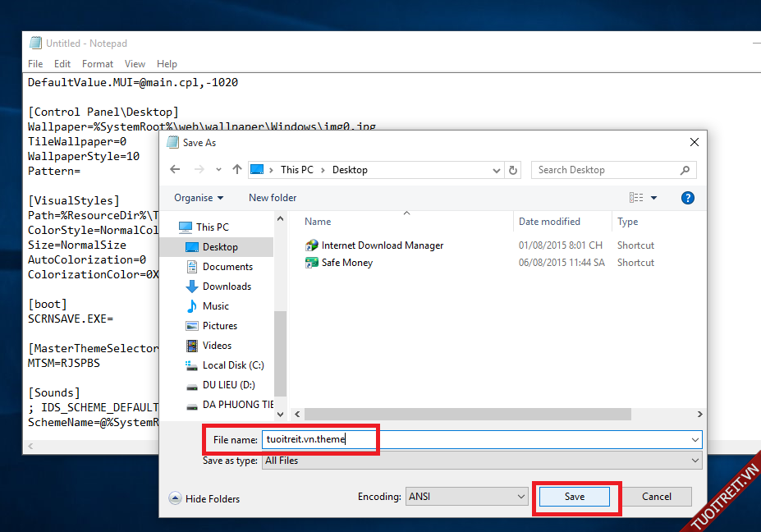Image resolution: width=761 pixels, height=532 pixels.
Task: Open the Music folder in sidebar
Action: 215,306
